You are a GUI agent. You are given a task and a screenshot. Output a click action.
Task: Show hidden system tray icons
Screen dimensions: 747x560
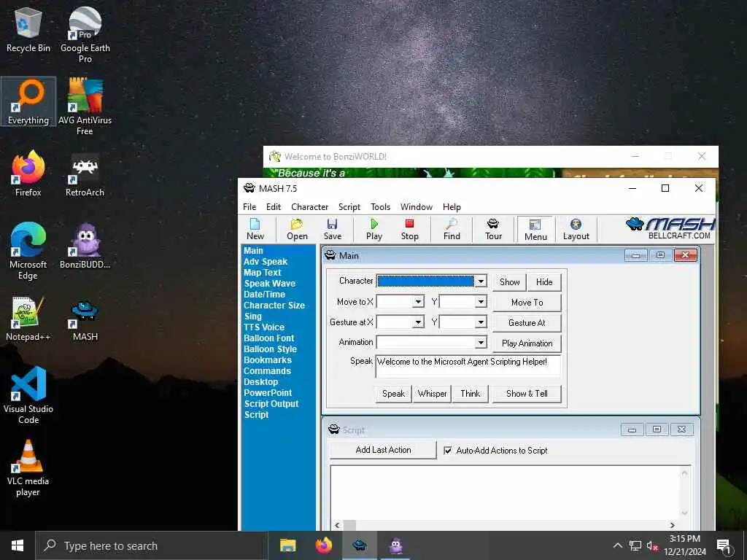tap(617, 545)
